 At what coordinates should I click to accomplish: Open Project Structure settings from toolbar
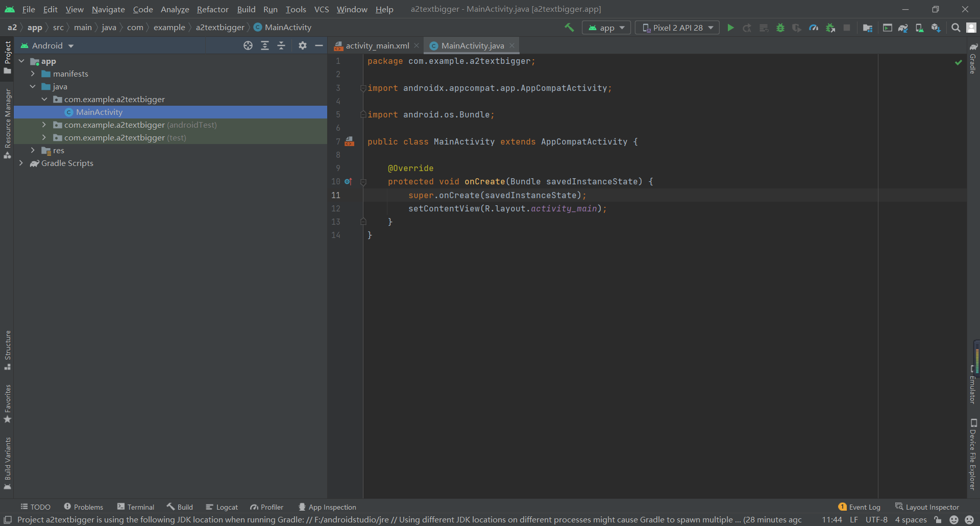pyautogui.click(x=868, y=28)
